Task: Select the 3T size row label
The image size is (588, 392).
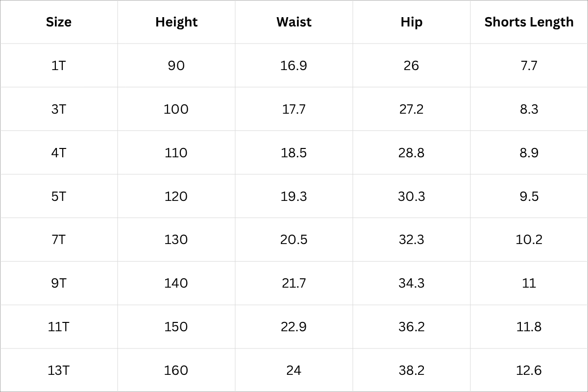Action: coord(59,109)
